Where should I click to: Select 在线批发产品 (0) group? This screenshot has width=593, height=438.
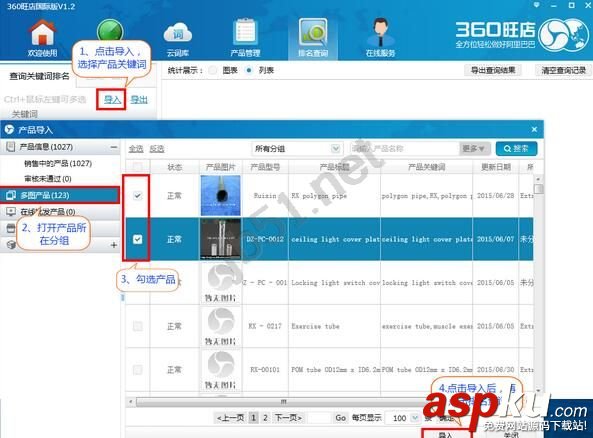point(60,211)
